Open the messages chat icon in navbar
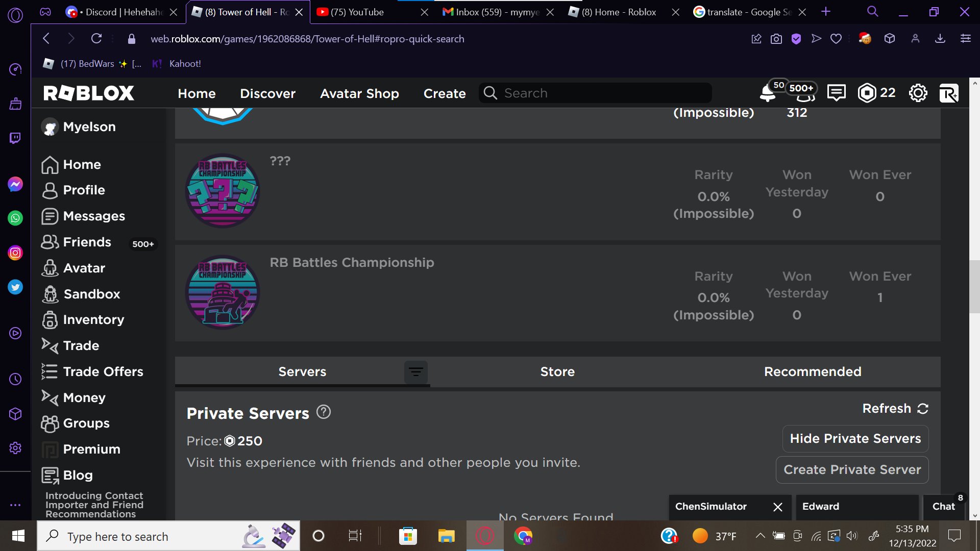The height and width of the screenshot is (551, 980). (x=836, y=93)
